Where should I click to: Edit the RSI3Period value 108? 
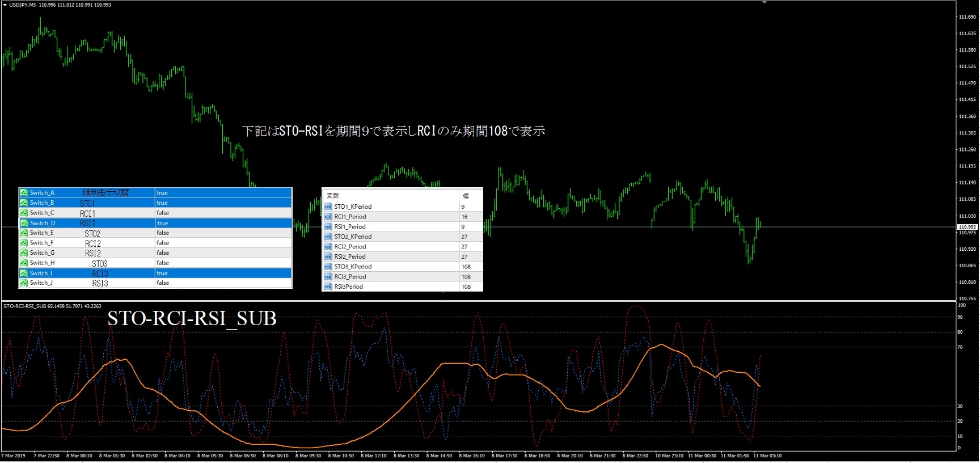[x=466, y=287]
